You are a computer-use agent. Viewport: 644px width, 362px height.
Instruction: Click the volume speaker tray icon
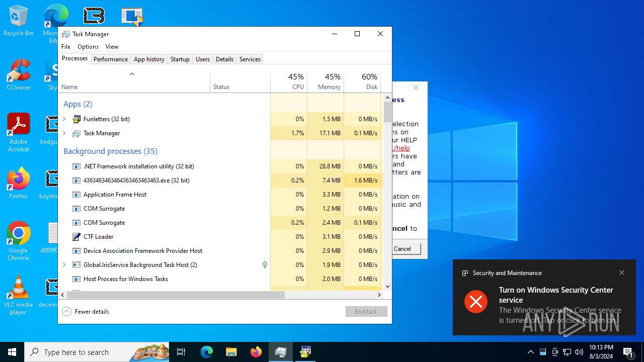point(579,352)
